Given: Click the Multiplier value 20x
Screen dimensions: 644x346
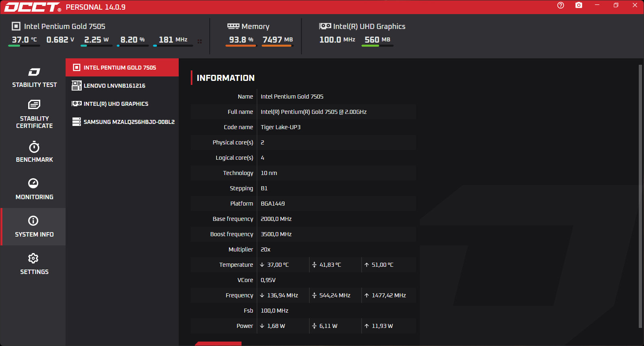Looking at the screenshot, I should [266, 249].
